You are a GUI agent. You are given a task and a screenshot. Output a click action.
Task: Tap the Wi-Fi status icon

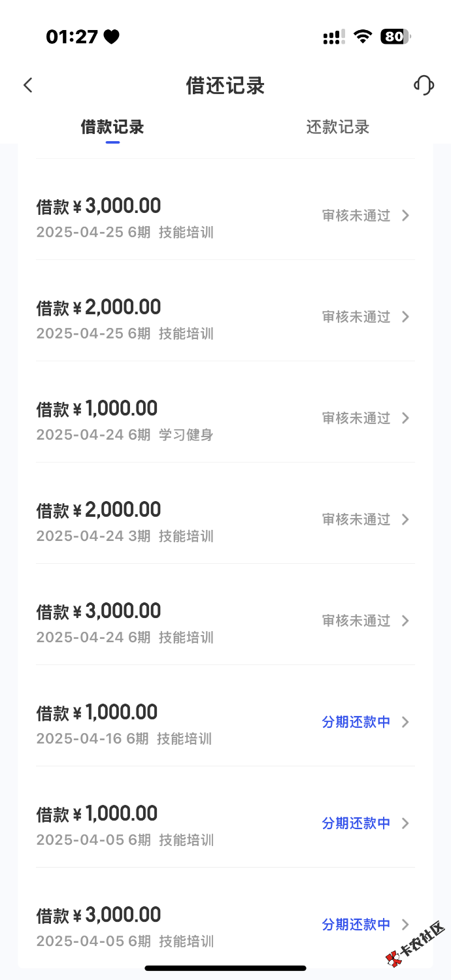[x=362, y=37]
